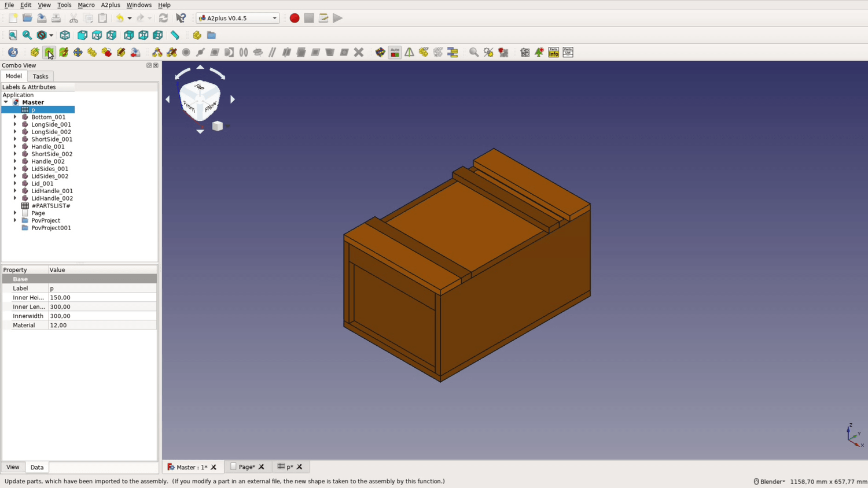This screenshot has width=868, height=488.
Task: Toggle the Auto solve button
Action: (x=395, y=53)
